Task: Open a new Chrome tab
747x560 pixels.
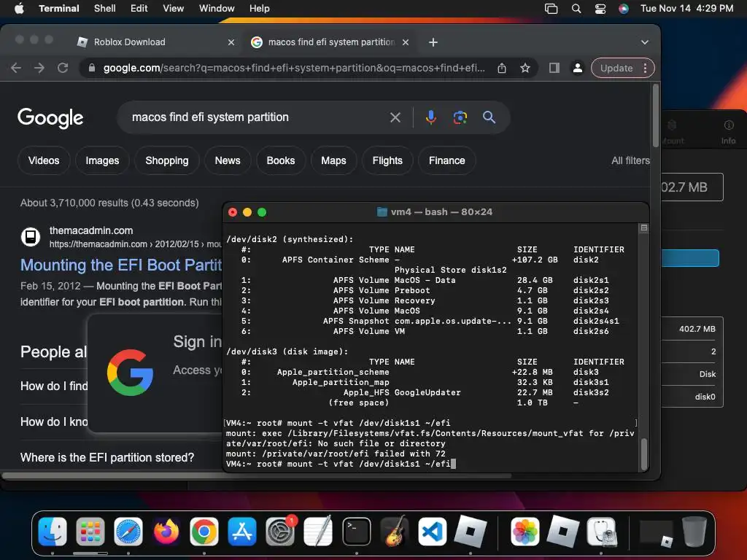Action: coord(433,42)
